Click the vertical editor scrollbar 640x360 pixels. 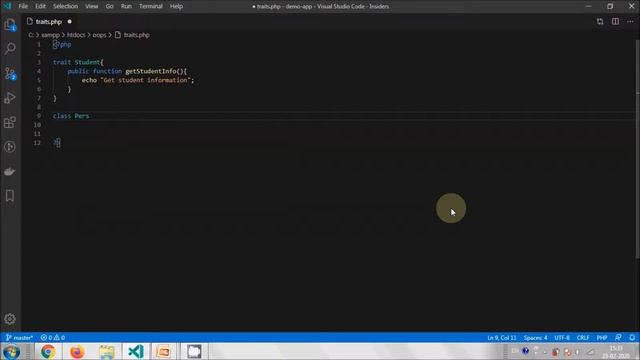click(638, 149)
